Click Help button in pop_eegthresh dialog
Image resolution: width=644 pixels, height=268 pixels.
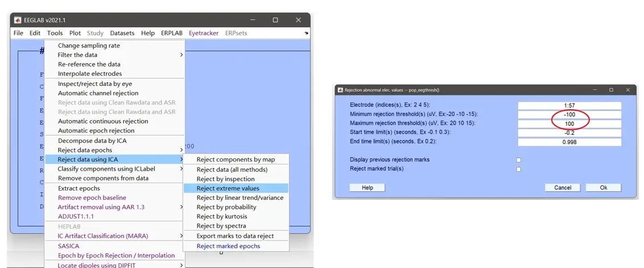[x=367, y=188]
